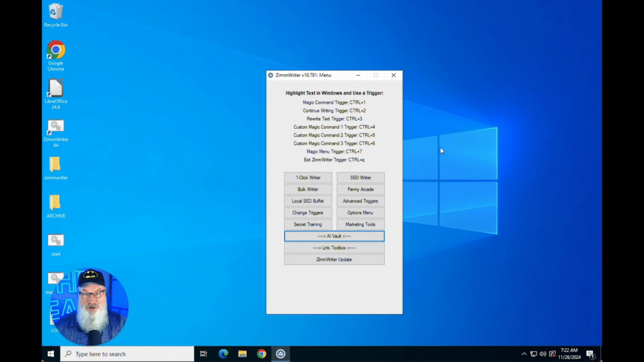The image size is (644, 362).
Task: Open the 1-Click Writer
Action: coord(308,178)
